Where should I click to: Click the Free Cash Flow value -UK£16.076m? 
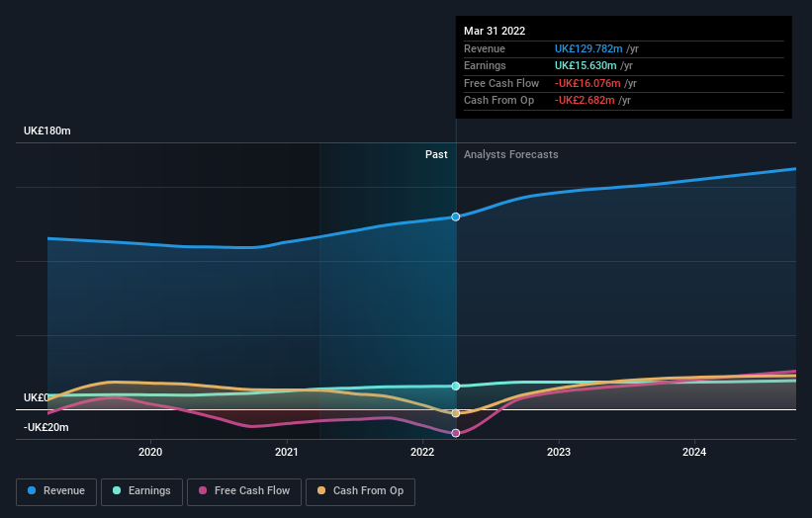coord(587,83)
